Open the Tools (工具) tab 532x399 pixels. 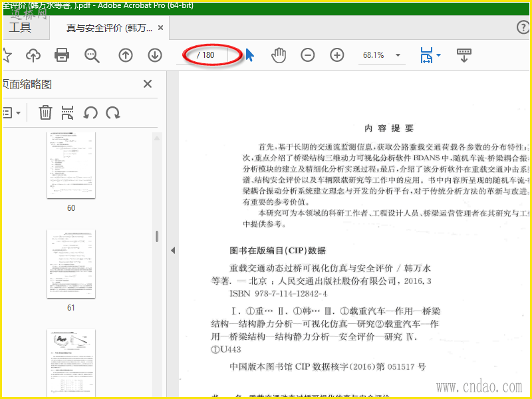coord(21,28)
